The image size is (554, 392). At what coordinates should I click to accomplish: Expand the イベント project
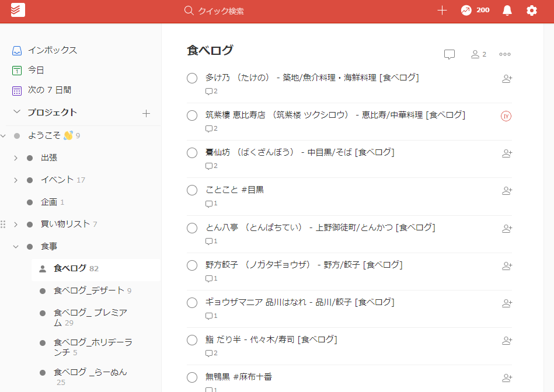tap(16, 180)
